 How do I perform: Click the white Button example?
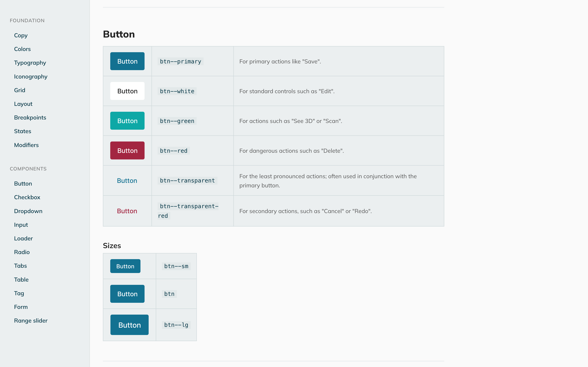(127, 91)
